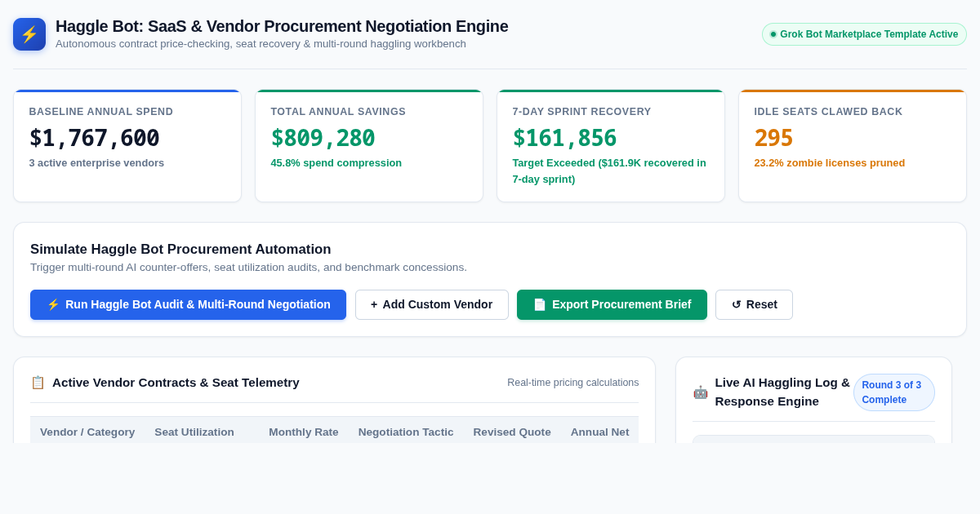Click the Haggle Bot lightning logo icon
Viewport: 980px width, 514px height.
tap(29, 34)
